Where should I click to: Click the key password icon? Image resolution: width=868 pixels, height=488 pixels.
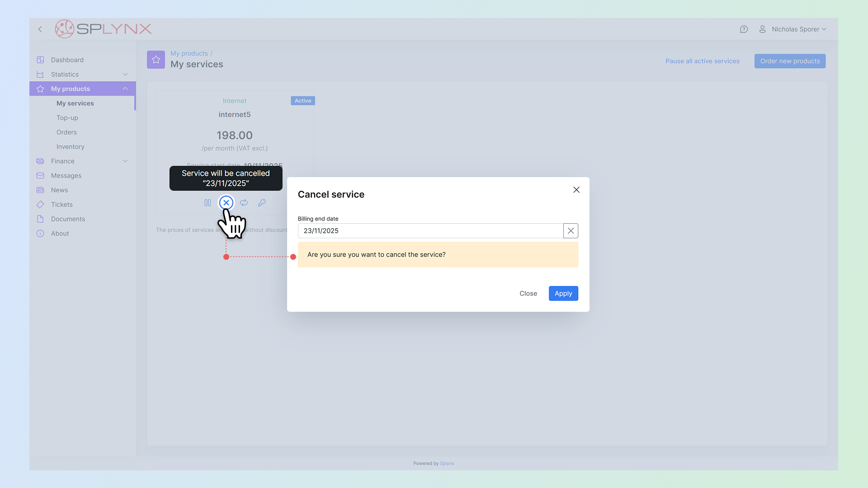click(262, 203)
